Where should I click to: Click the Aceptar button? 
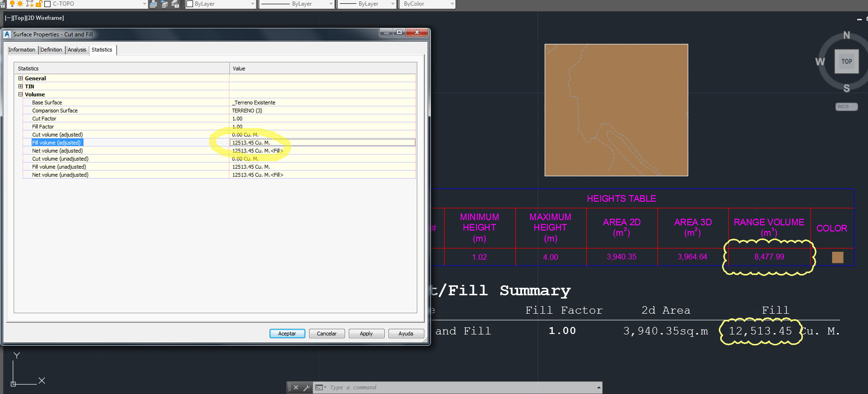(x=287, y=334)
